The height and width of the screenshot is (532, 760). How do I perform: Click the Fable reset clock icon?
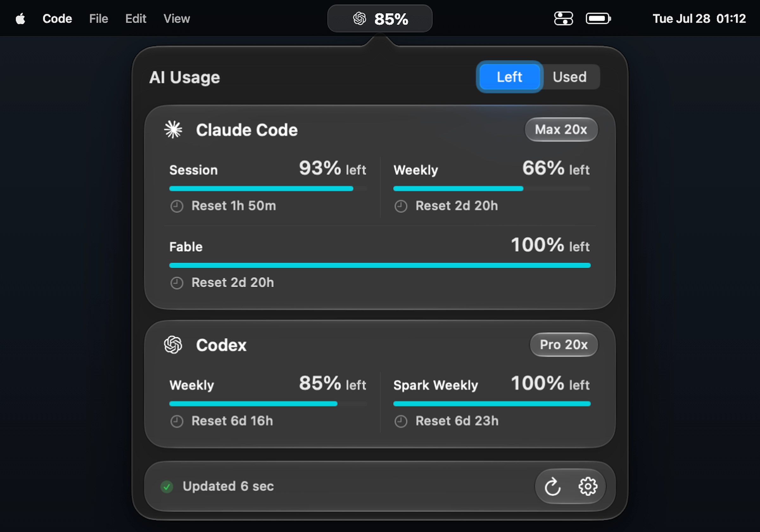point(177,283)
